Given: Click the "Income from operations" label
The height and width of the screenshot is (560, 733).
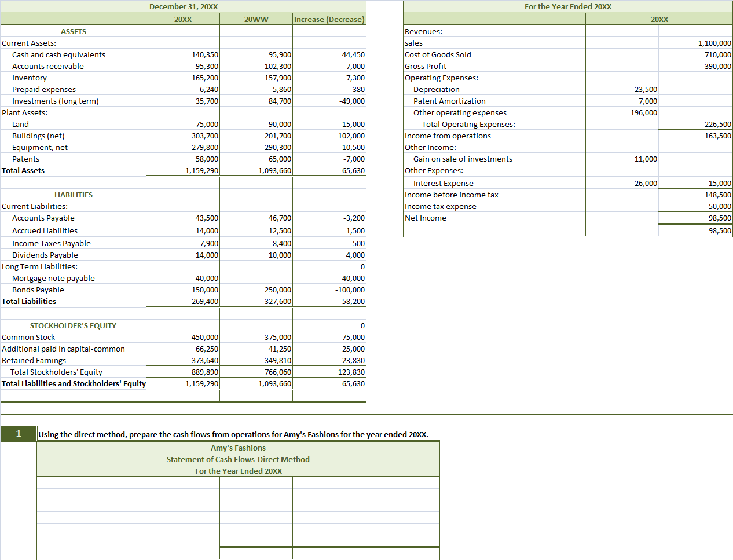Looking at the screenshot, I should [x=448, y=136].
